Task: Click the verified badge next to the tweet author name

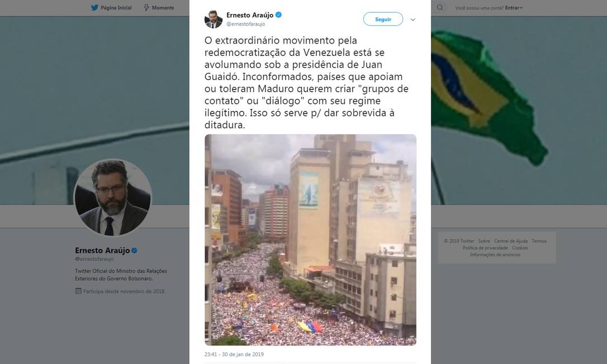Action: click(278, 15)
